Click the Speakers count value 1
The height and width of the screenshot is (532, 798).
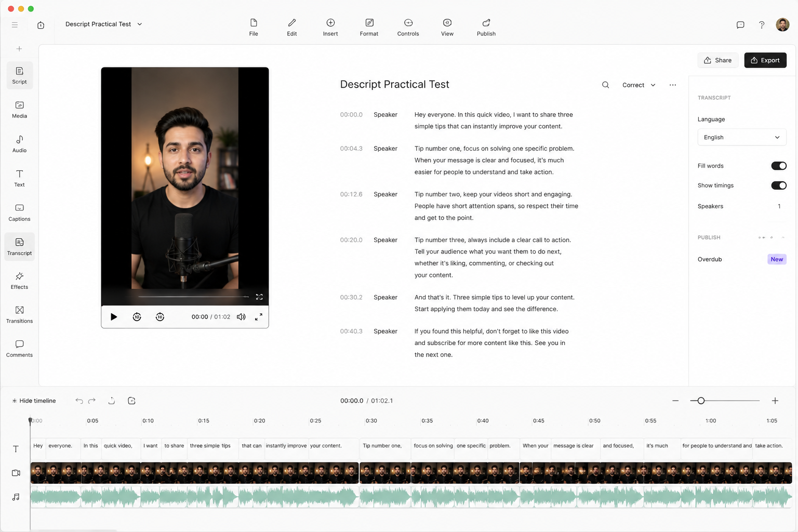point(779,206)
